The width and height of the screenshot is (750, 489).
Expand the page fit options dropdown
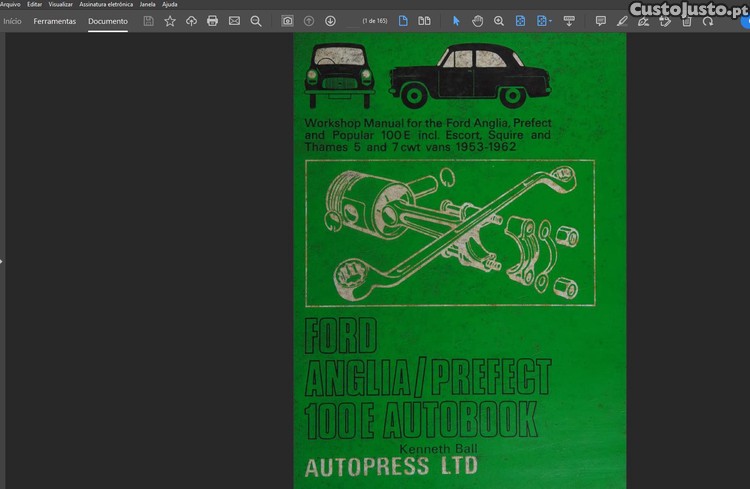pos(544,21)
